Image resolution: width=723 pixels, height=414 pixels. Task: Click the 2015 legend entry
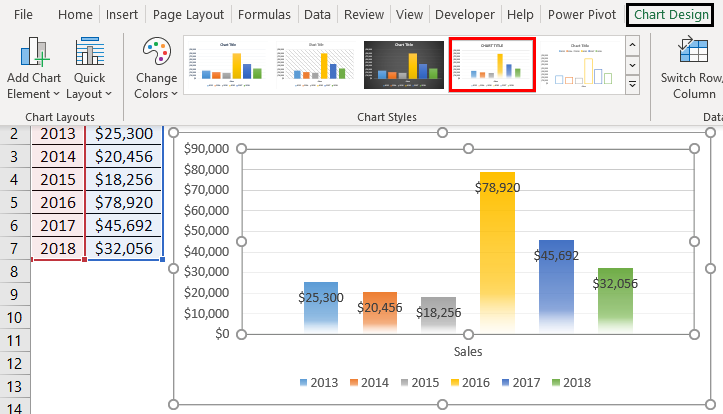pos(420,383)
